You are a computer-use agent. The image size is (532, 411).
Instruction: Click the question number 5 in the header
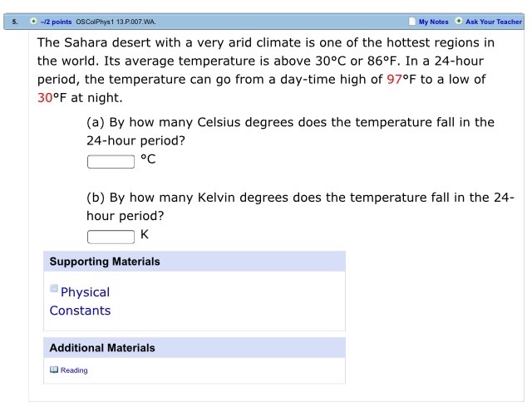(x=14, y=22)
